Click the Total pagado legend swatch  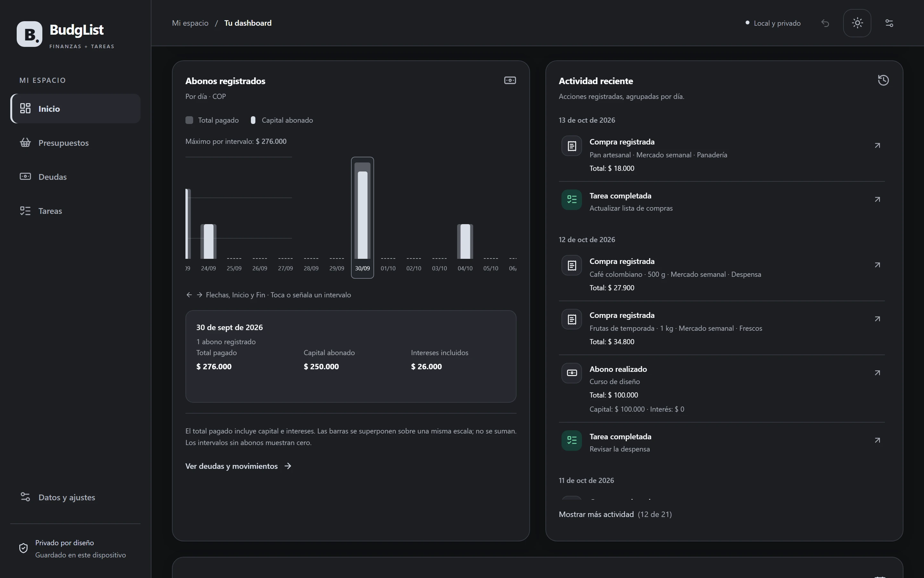pos(189,120)
